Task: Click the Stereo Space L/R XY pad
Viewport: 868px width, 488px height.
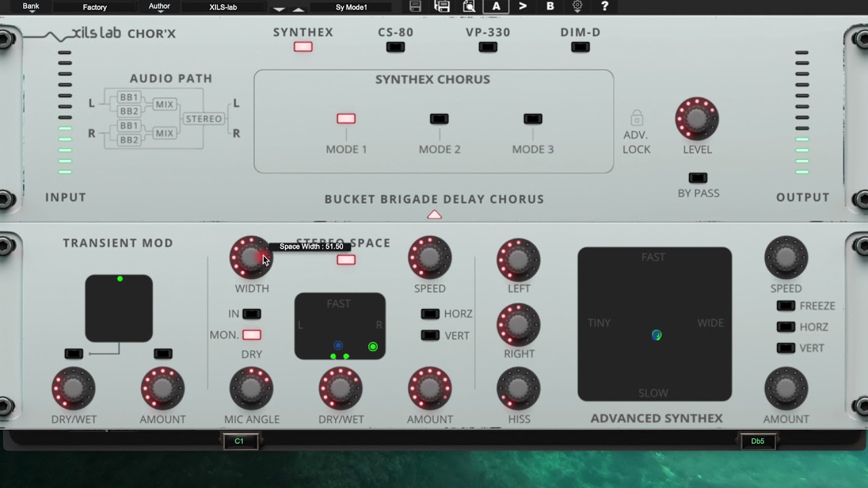Action: click(x=340, y=326)
